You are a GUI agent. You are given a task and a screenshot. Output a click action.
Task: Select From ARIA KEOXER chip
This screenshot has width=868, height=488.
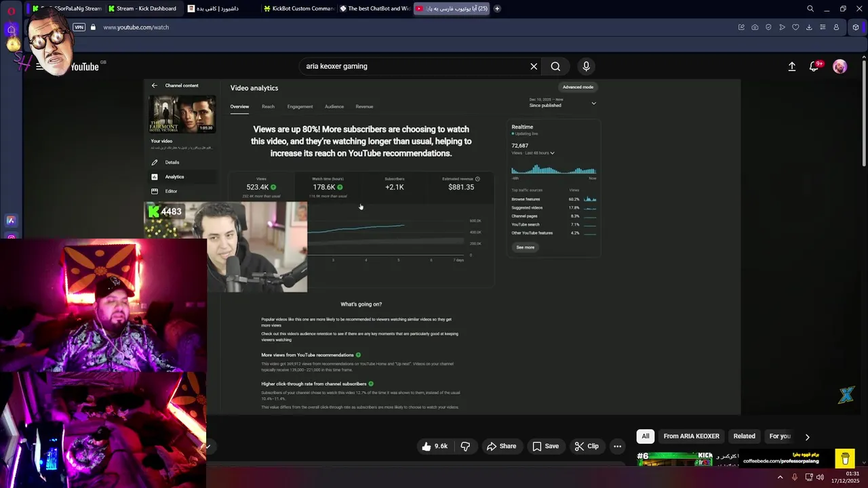coord(691,436)
